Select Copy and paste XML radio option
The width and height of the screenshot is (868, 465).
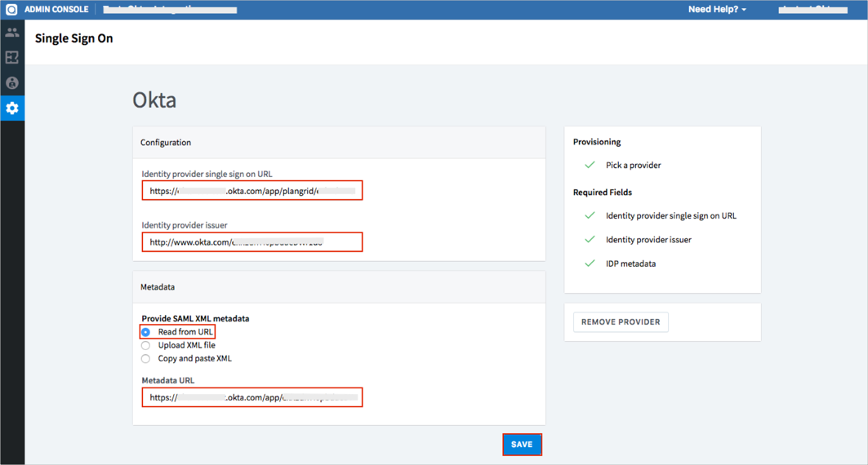[x=146, y=359]
